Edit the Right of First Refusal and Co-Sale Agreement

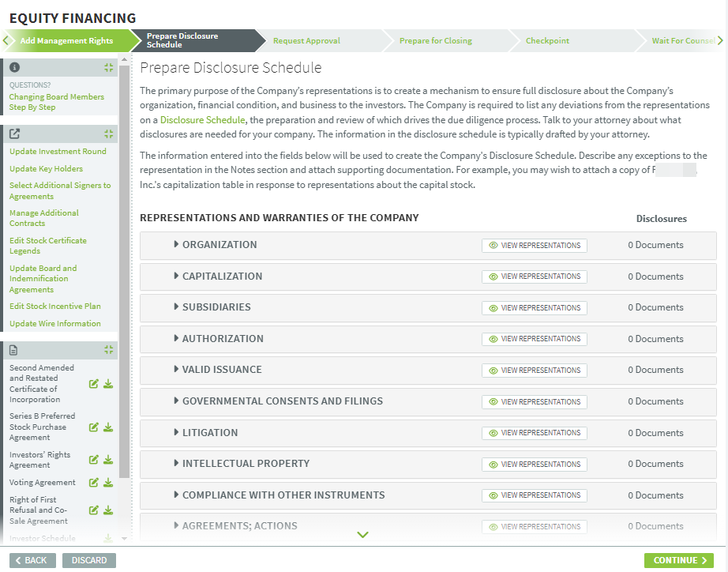pos(93,510)
